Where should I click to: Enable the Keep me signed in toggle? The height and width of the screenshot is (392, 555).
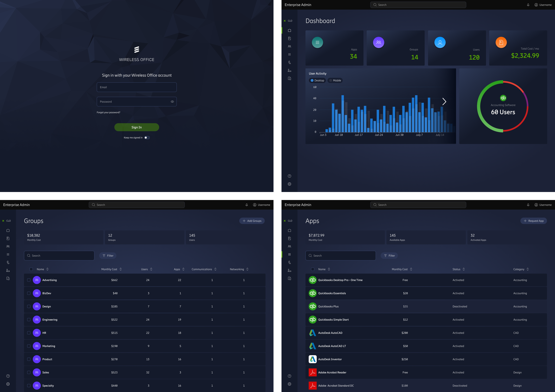147,137
